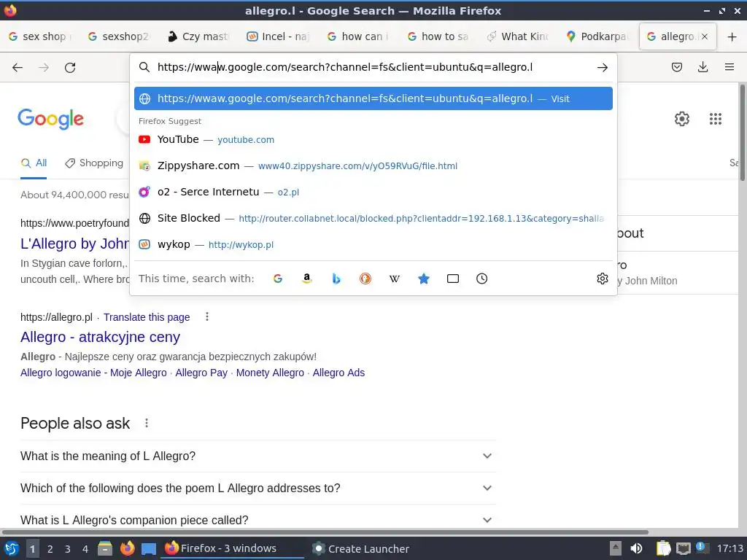
Task: Switch to the 'Czy mast' tab
Action: click(x=200, y=36)
